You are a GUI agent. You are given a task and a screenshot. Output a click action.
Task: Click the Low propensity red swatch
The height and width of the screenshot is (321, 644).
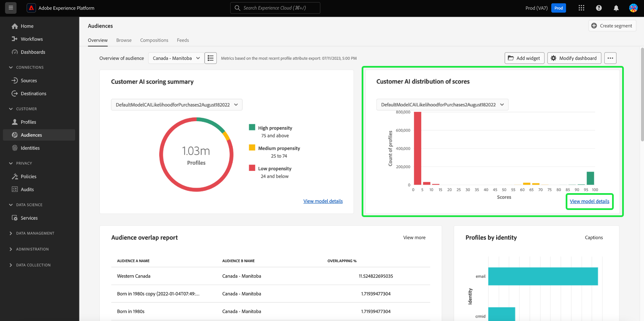[252, 168]
